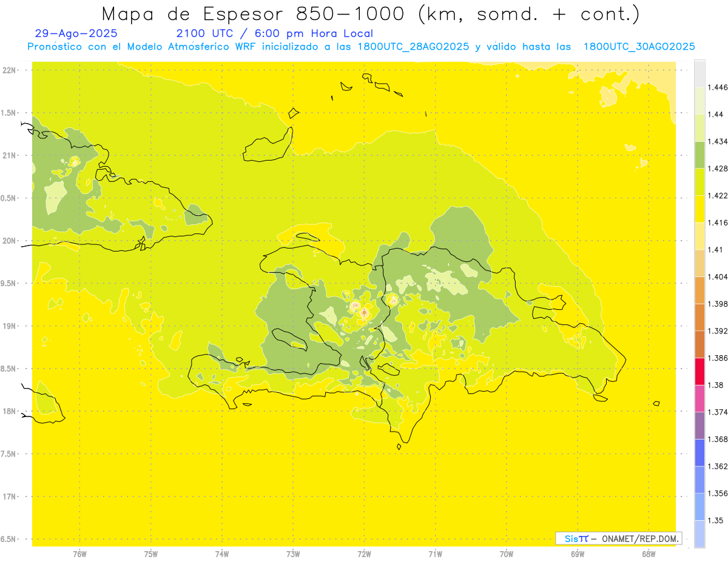Screen dimensions: 728x562
Task: Click legend value "1.362"
Action: coord(718,466)
